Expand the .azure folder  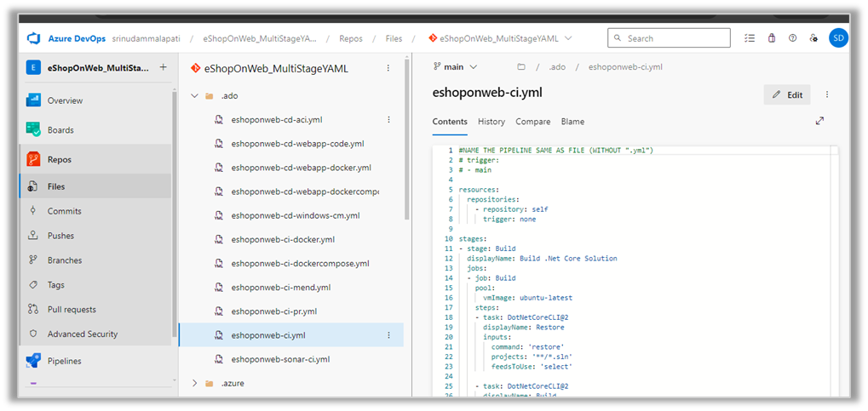[194, 383]
